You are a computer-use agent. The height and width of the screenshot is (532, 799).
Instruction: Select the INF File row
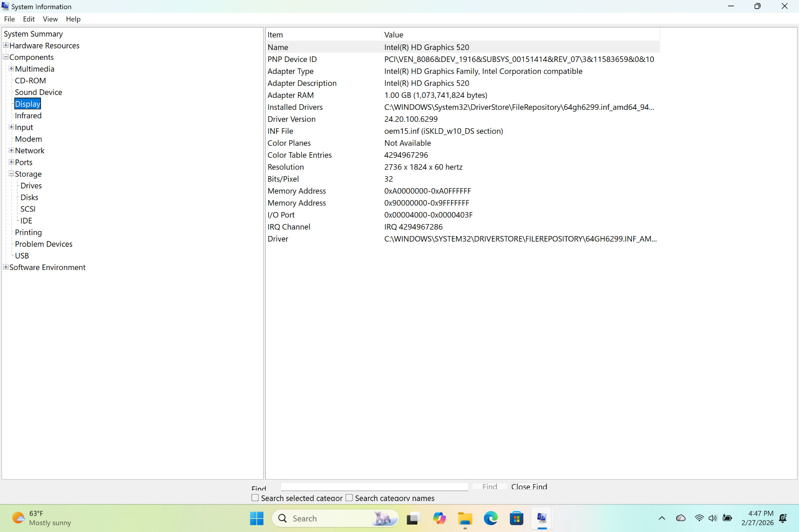463,131
